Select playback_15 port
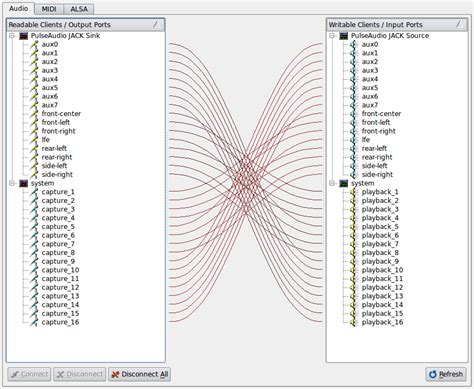The width and height of the screenshot is (474, 389). coord(382,313)
